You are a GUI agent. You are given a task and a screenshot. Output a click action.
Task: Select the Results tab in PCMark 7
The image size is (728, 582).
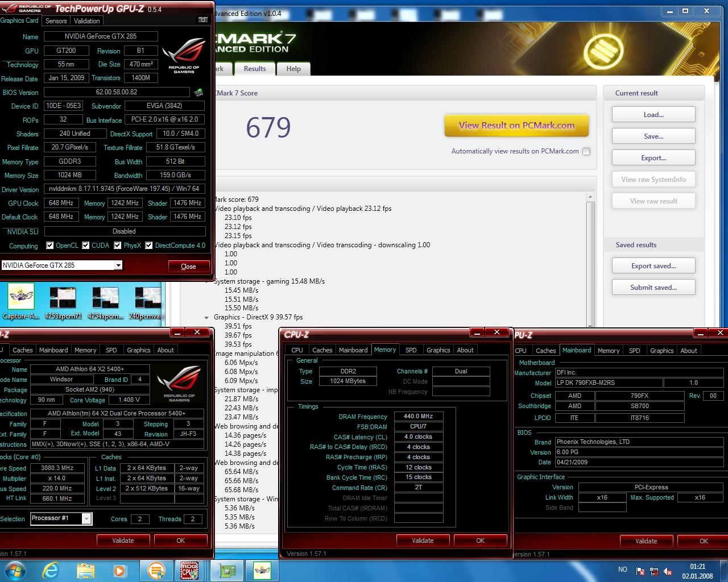point(255,68)
